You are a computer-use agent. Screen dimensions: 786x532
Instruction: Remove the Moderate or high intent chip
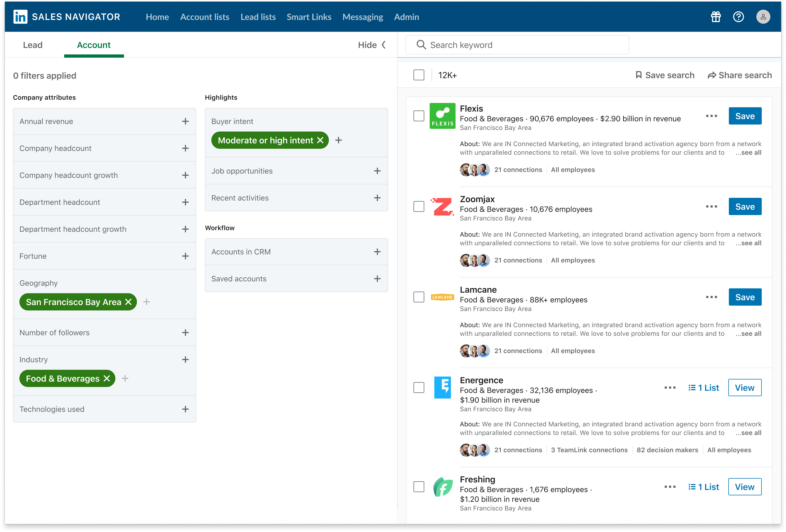[x=320, y=140]
